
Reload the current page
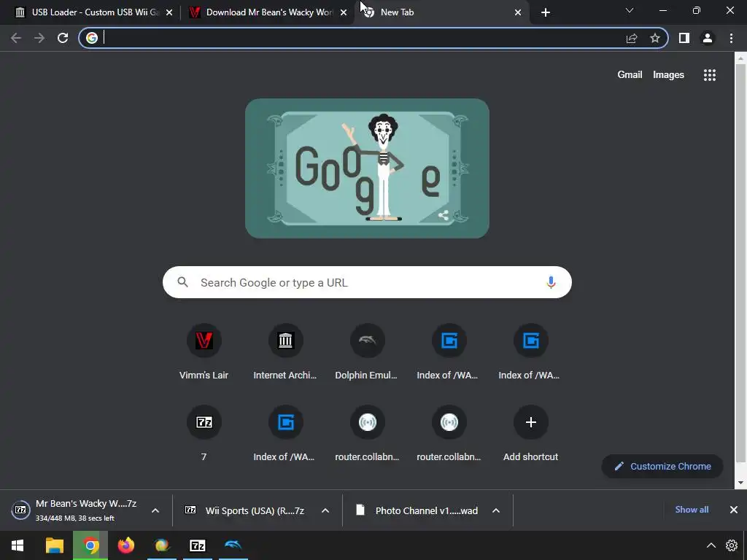tap(63, 38)
